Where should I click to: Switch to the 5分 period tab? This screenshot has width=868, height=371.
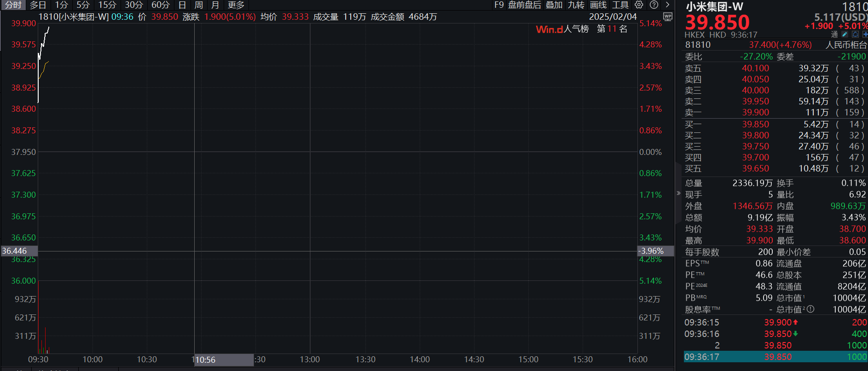83,5
